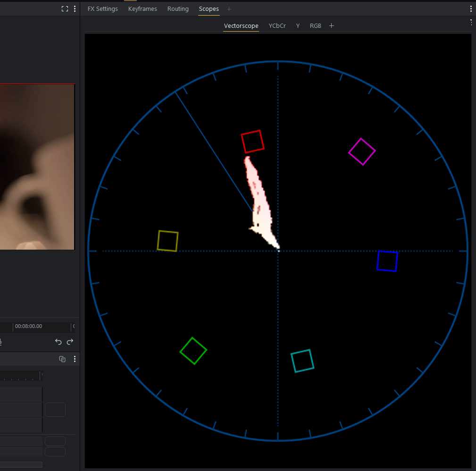Open kebab menu on the Vectorscope row
Viewport: 476px width, 471px height.
click(471, 22)
